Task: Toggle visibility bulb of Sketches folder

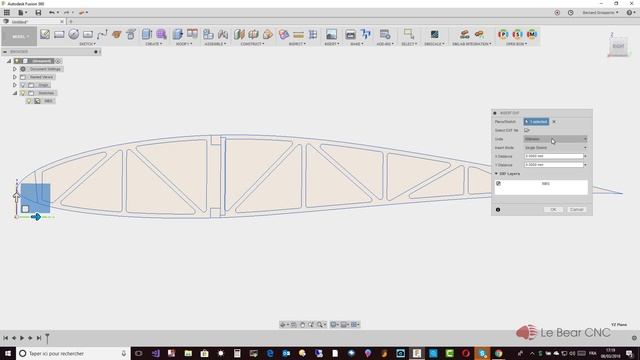Action: (x=23, y=93)
